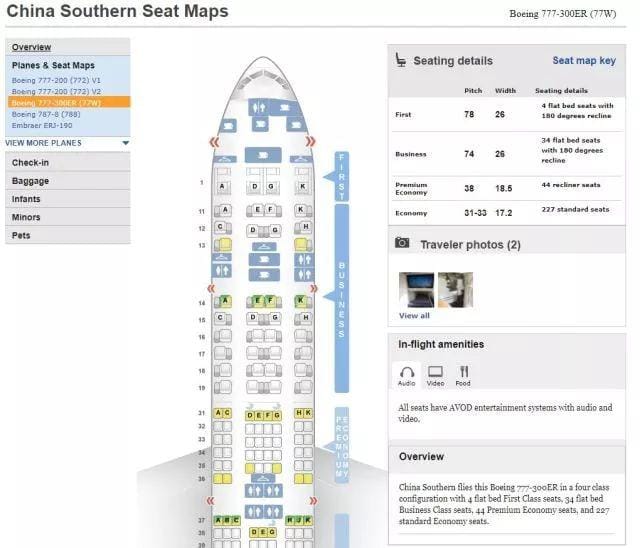Image resolution: width=640 pixels, height=548 pixels.
Task: Open the Check-in menu item
Action: 31,162
